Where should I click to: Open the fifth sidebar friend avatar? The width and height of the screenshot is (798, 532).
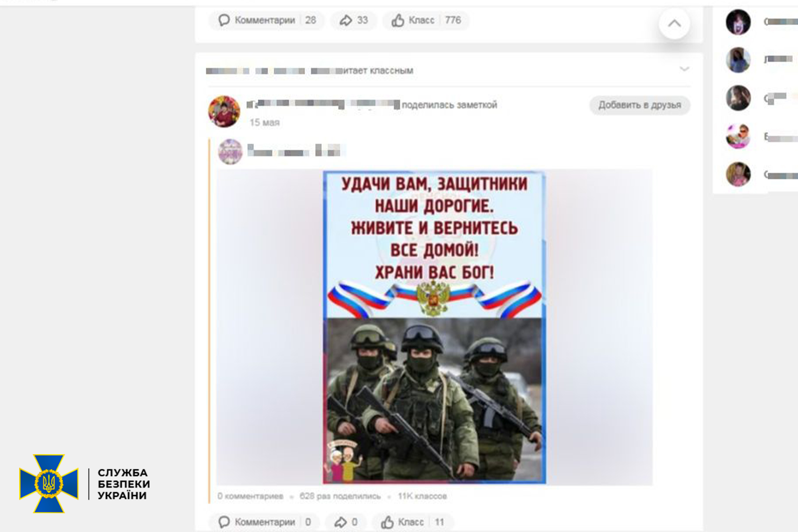[738, 174]
